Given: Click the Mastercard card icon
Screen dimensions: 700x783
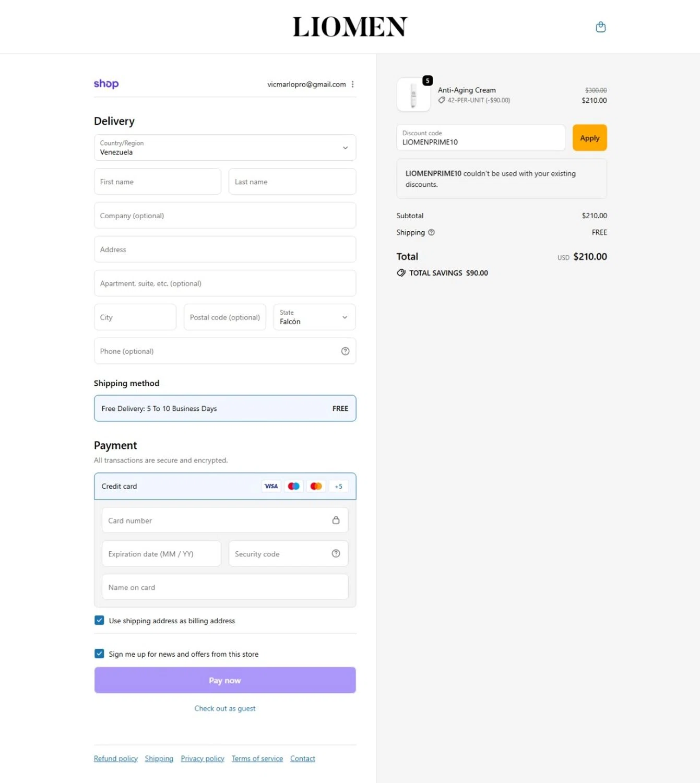Looking at the screenshot, I should coord(316,486).
